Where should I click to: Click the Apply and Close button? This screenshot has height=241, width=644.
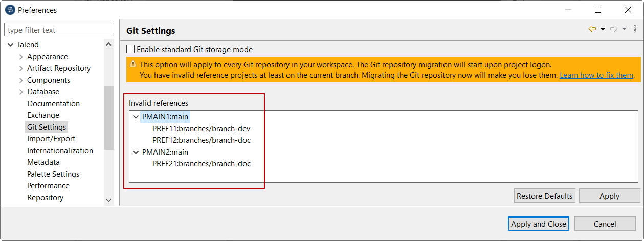tap(539, 224)
